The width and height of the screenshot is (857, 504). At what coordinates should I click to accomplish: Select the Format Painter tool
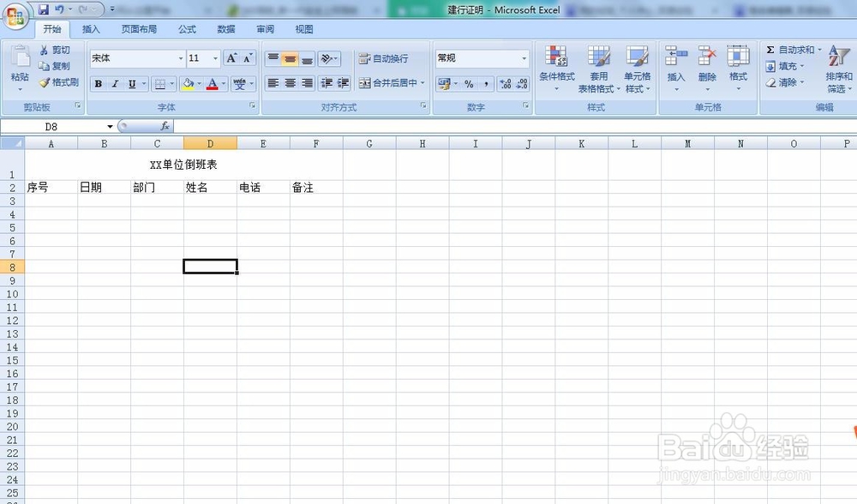coord(60,83)
